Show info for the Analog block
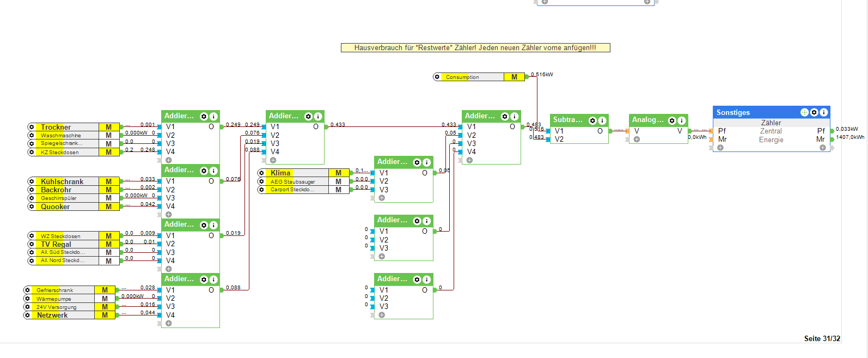Viewport: 868px width, 358px height. click(681, 120)
